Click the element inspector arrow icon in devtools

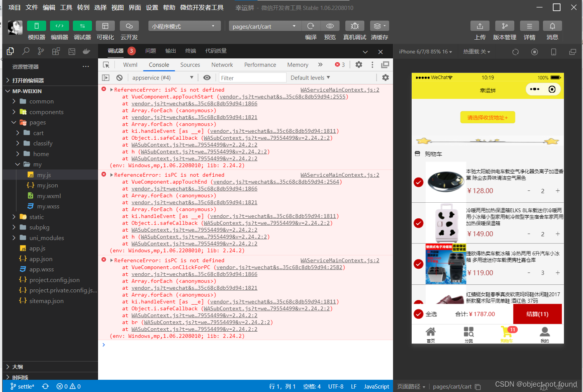tap(106, 65)
